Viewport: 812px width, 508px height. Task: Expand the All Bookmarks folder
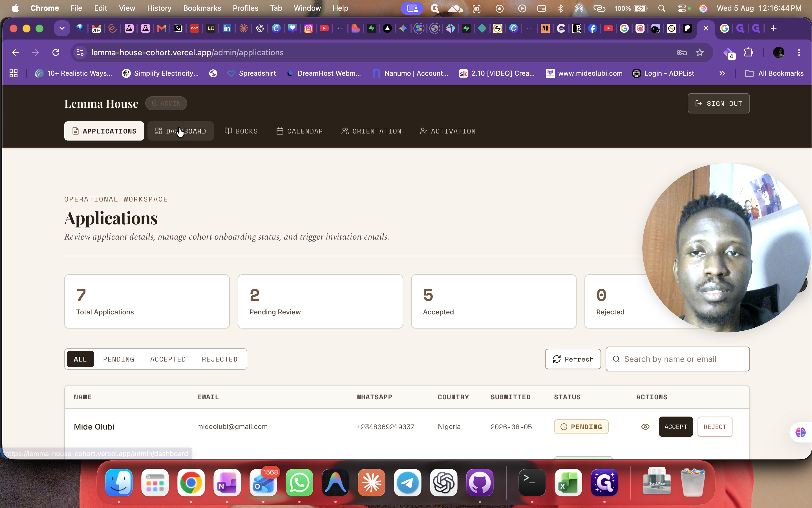pyautogui.click(x=774, y=73)
